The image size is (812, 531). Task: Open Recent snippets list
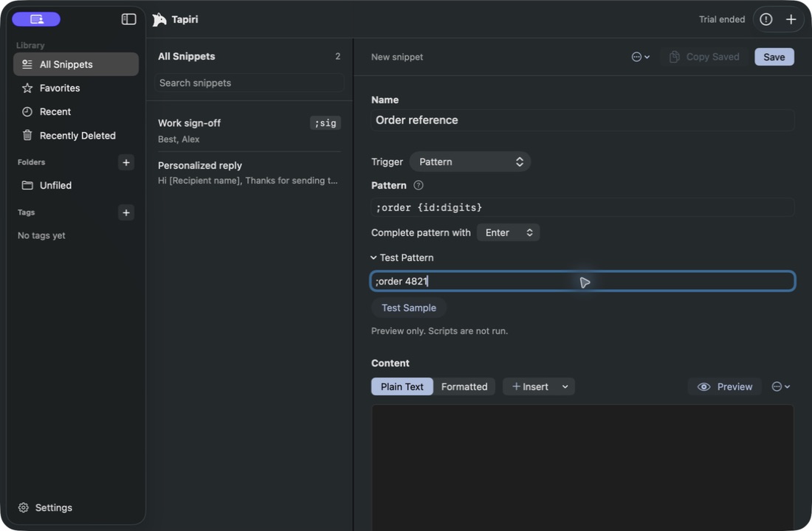[75, 112]
